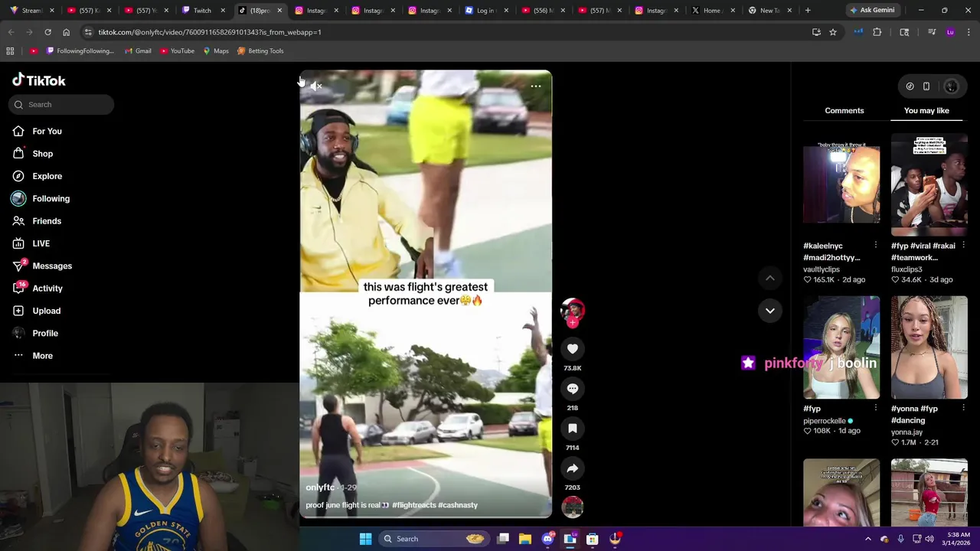Open options for the piperrockelle video
The image size is (980, 551).
876,409
